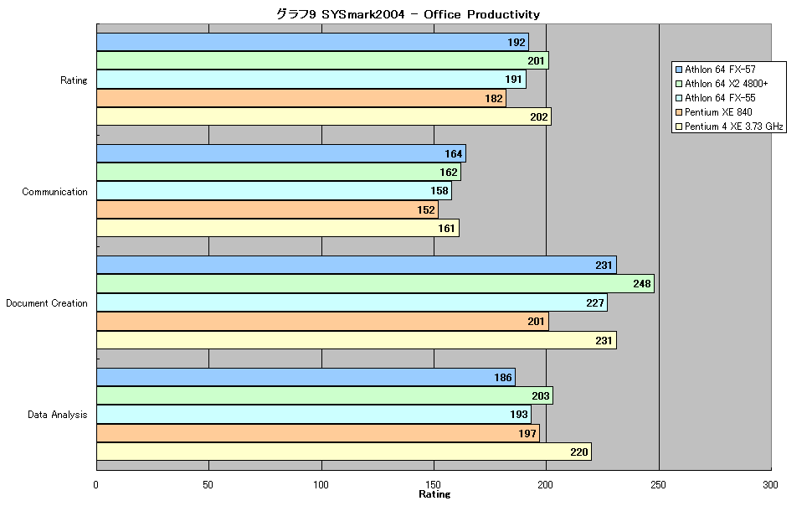
Task: Select the Data Analysis bar valued 193
Action: coord(314,414)
